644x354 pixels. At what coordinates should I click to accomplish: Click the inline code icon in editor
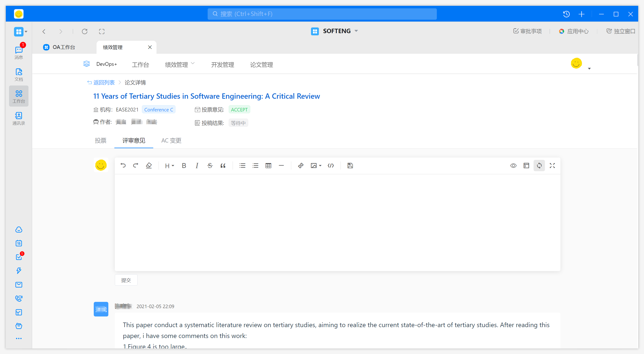pyautogui.click(x=331, y=165)
